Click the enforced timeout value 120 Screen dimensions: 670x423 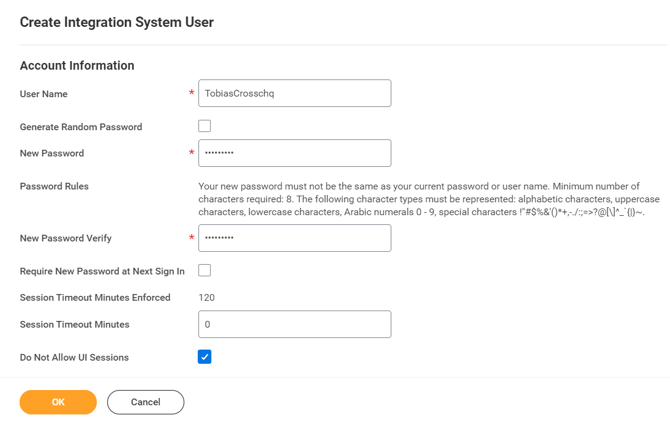coord(207,298)
